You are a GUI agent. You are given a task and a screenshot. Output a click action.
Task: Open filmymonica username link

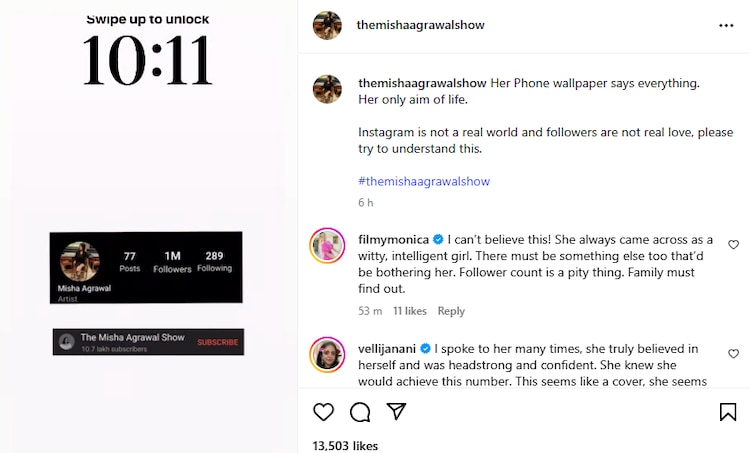[x=393, y=240]
